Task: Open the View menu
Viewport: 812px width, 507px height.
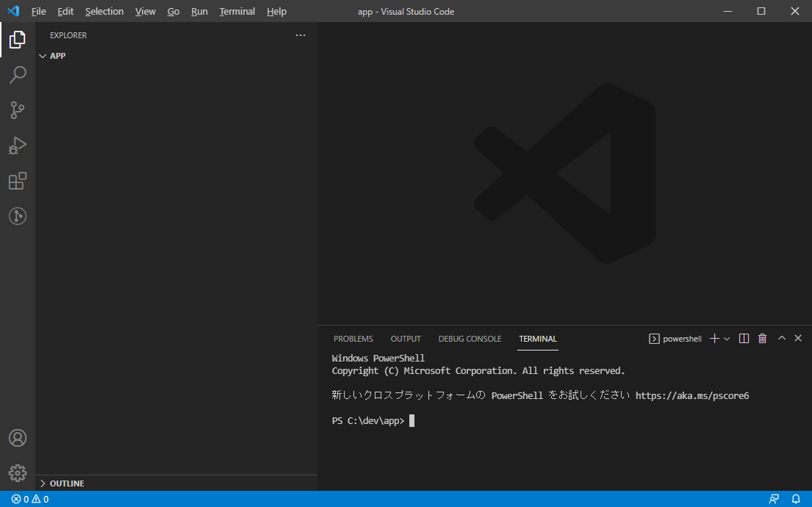Action: click(x=145, y=12)
